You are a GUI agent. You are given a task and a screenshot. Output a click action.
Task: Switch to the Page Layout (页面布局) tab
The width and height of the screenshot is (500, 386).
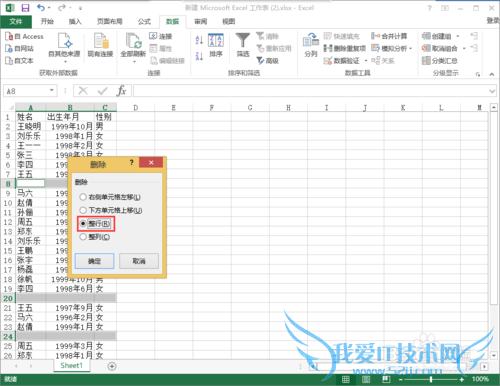pos(110,22)
